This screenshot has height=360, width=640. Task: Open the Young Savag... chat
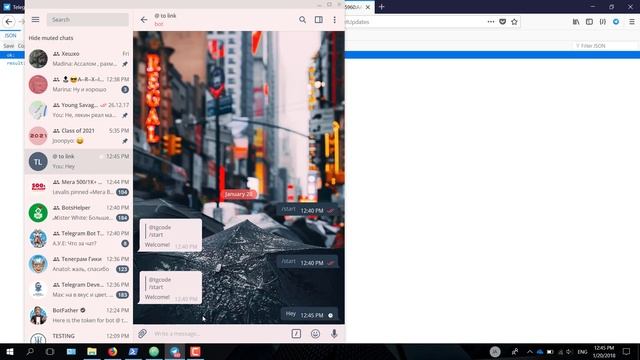(79, 110)
